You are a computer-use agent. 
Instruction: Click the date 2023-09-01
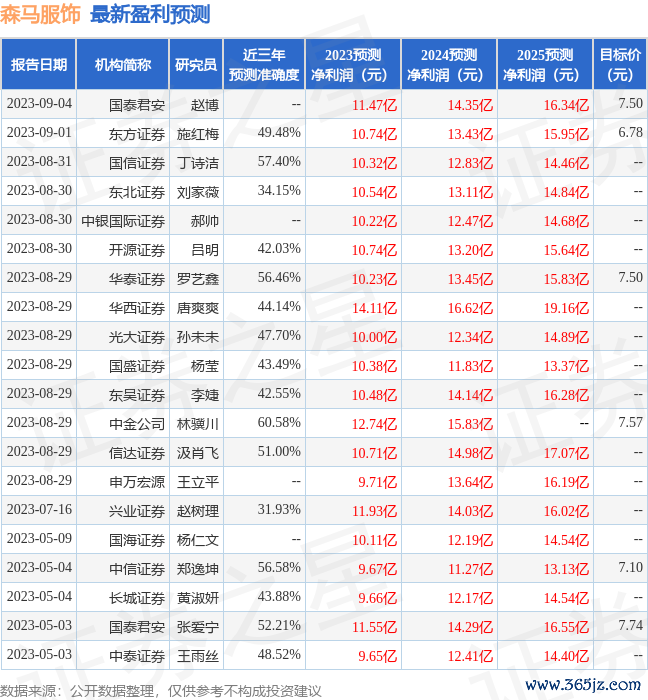pyautogui.click(x=39, y=133)
